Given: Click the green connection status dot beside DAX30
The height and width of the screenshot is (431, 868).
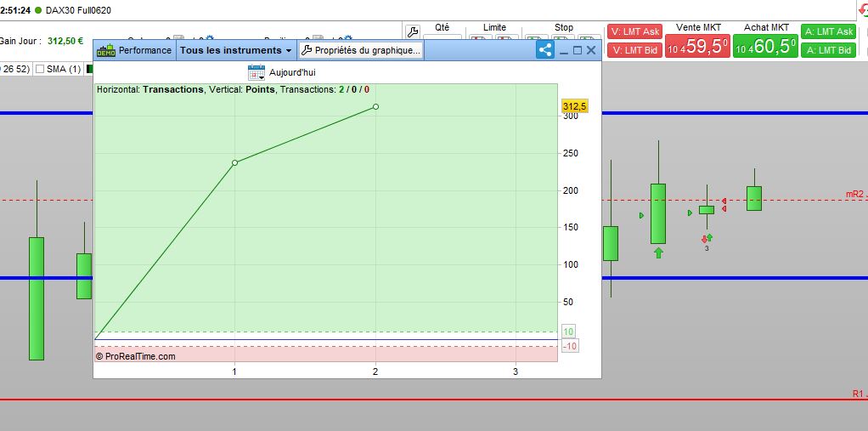Looking at the screenshot, I should click(37, 10).
